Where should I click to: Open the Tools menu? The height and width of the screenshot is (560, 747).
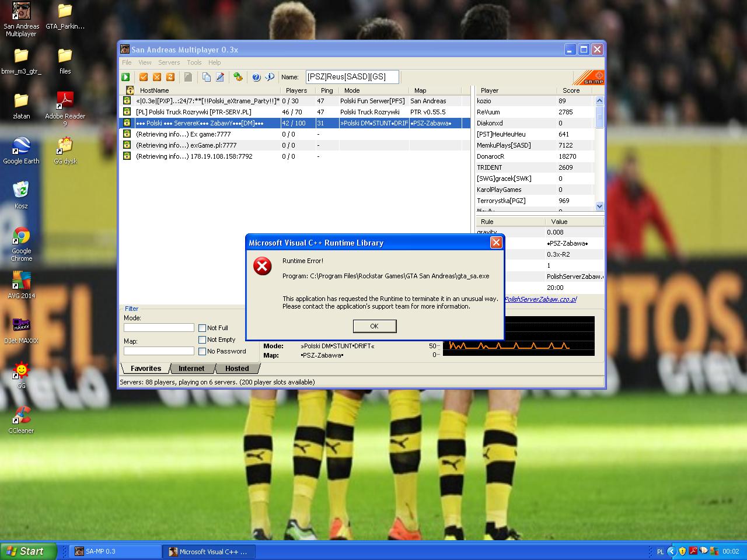(x=194, y=62)
